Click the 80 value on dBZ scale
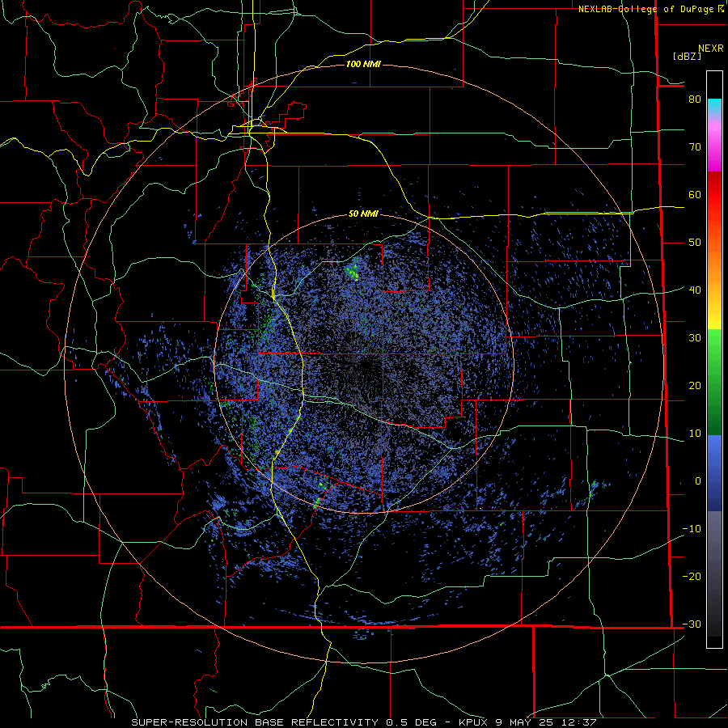This screenshot has width=728, height=728. tap(695, 99)
